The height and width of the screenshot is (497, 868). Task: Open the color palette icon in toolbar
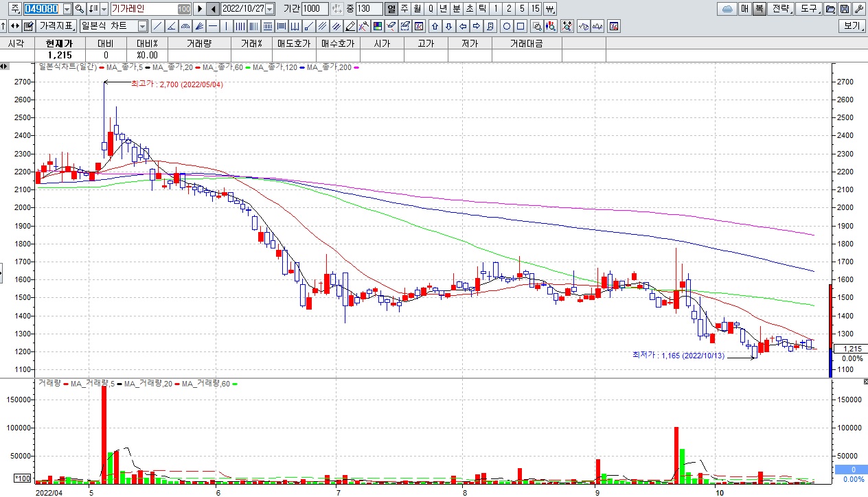(377, 26)
